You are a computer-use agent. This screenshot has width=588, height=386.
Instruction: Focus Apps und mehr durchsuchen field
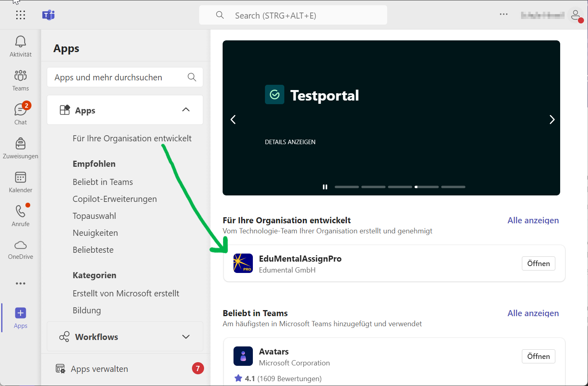pos(125,77)
